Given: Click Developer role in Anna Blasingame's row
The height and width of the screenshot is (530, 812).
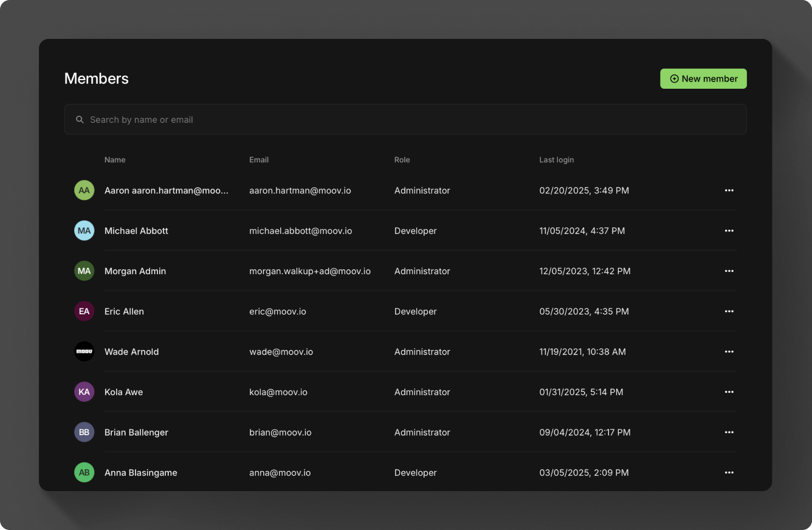Looking at the screenshot, I should tap(416, 472).
